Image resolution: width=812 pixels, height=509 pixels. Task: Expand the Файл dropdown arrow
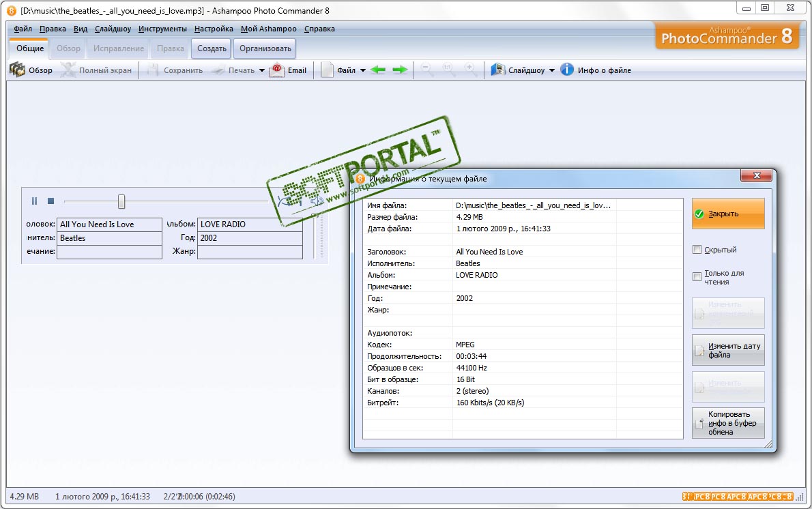point(362,70)
